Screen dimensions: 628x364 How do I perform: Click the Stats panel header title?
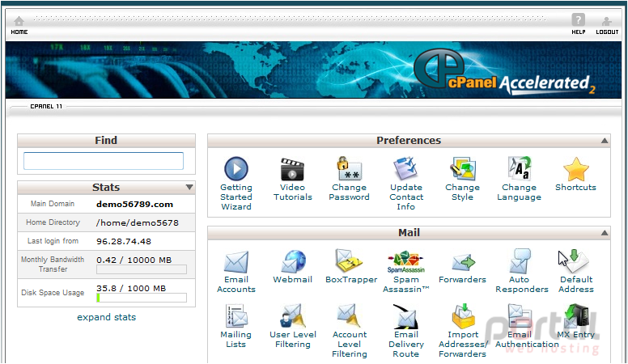point(106,188)
